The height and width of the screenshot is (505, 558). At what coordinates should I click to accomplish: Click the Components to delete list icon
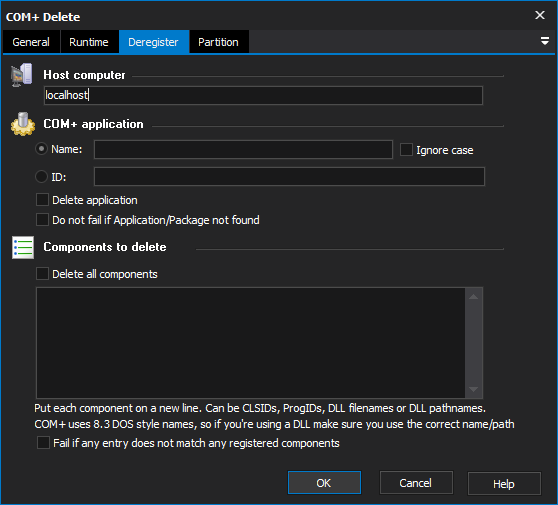coord(23,247)
